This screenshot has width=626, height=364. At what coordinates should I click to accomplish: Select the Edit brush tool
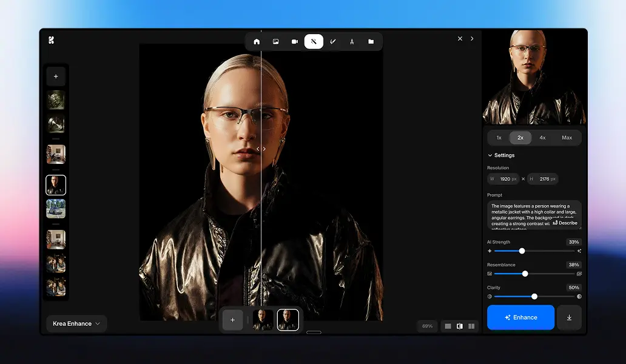tap(333, 41)
